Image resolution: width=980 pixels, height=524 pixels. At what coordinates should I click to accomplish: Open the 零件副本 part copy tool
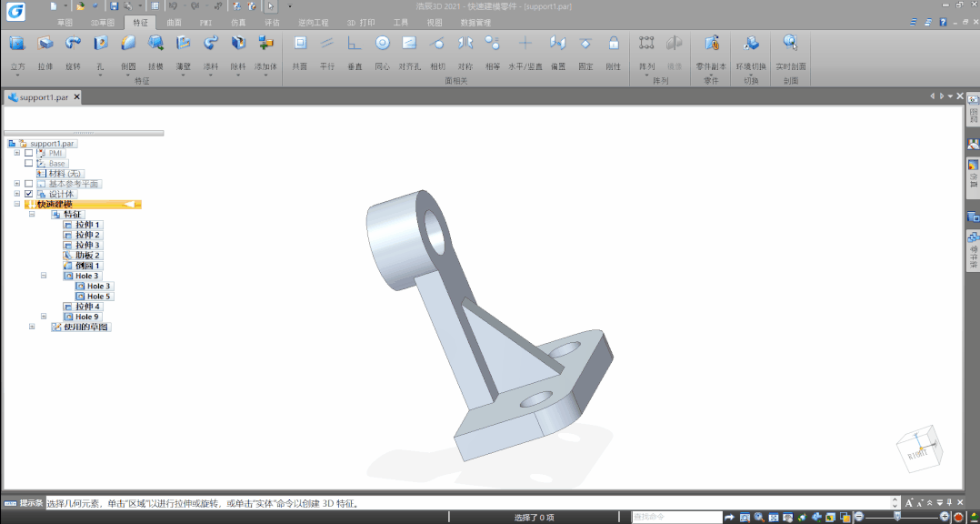point(711,51)
